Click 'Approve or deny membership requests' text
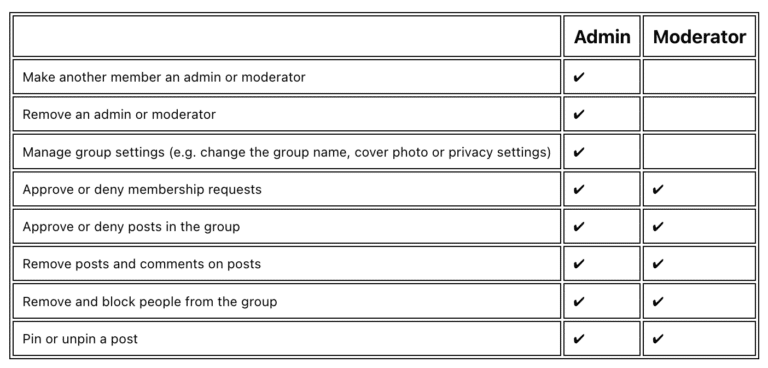 coord(142,190)
